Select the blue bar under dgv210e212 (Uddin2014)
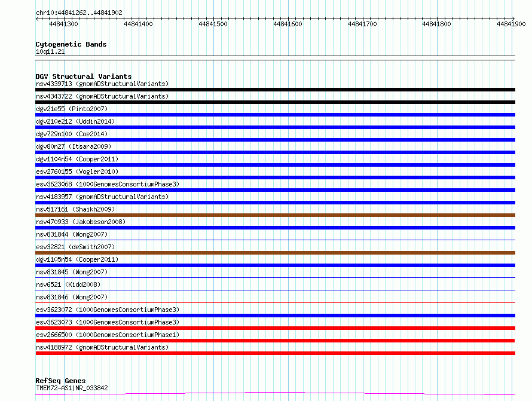Viewport: 532px width, 401px height. [x=275, y=127]
